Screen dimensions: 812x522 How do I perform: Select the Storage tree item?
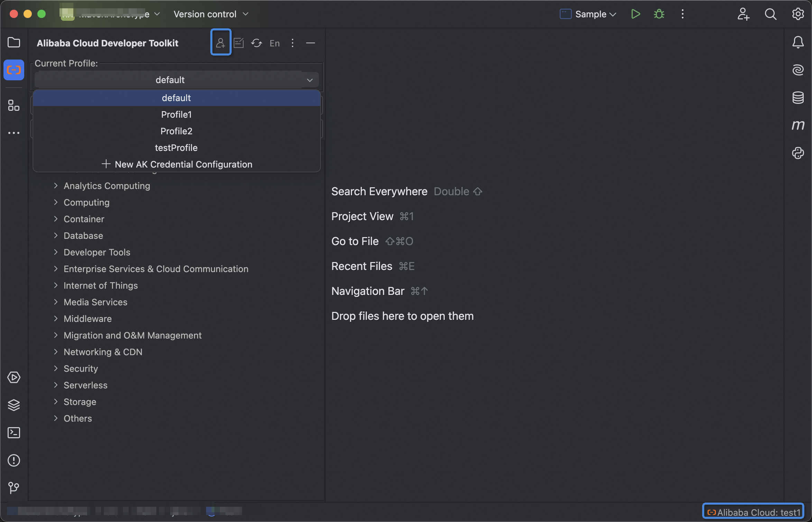(x=80, y=402)
